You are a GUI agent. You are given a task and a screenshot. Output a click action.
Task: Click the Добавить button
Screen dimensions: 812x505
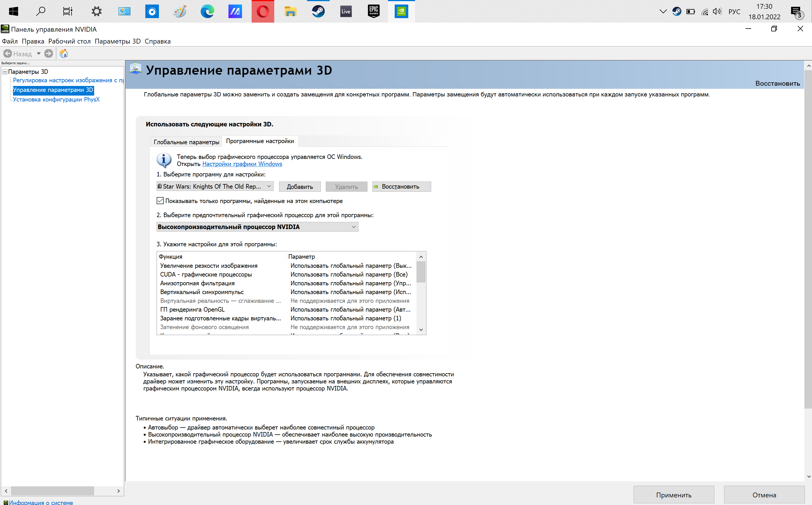coord(299,187)
